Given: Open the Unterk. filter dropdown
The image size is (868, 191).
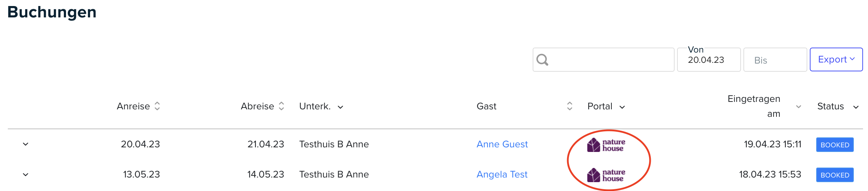Looking at the screenshot, I should [x=340, y=107].
